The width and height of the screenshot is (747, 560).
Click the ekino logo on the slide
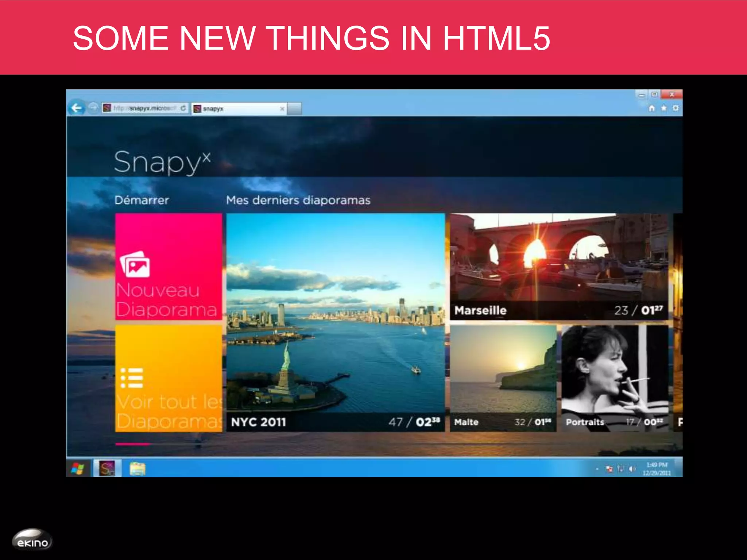(32, 540)
